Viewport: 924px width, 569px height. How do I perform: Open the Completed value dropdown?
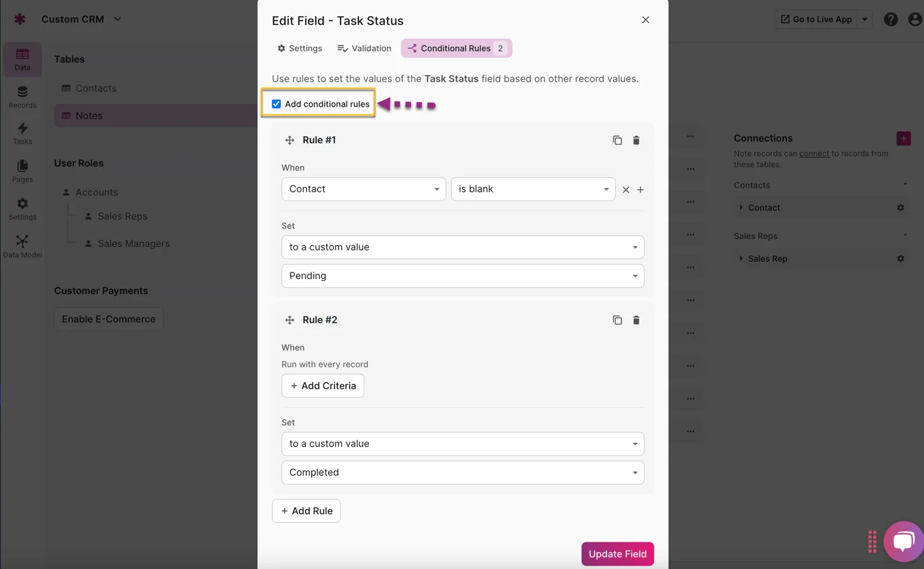[462, 472]
